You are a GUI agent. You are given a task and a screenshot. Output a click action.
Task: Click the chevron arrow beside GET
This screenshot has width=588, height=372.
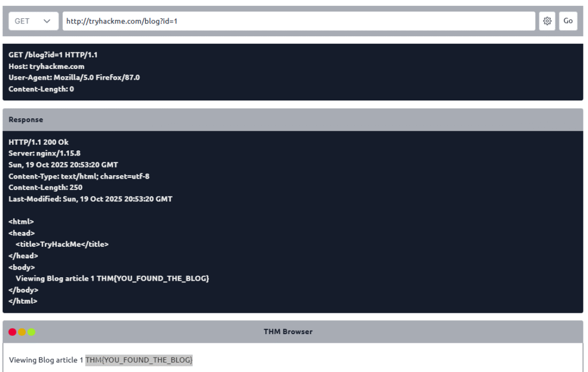point(47,21)
